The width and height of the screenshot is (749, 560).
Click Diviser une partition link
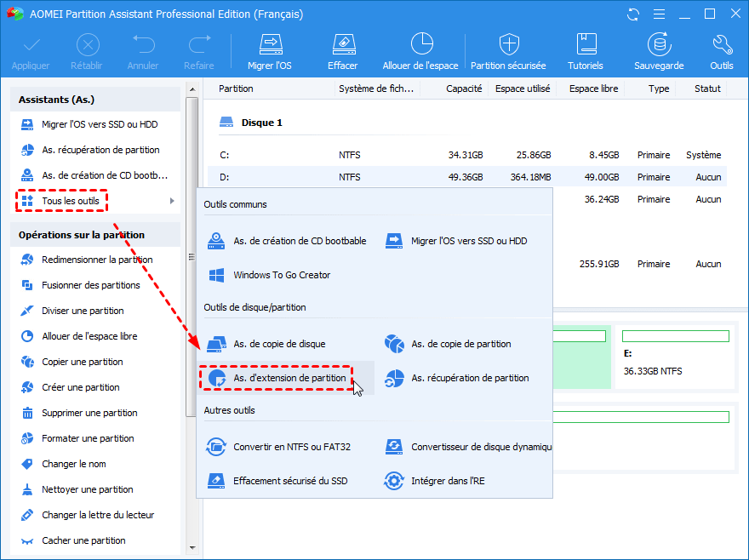click(x=83, y=311)
